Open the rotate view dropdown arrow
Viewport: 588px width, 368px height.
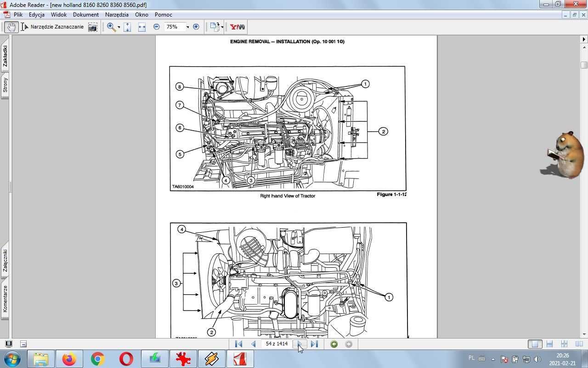[x=222, y=27]
